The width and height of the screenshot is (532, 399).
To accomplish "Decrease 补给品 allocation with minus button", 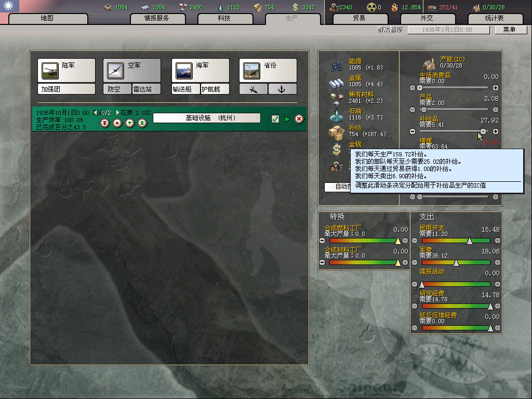I will pos(412,131).
